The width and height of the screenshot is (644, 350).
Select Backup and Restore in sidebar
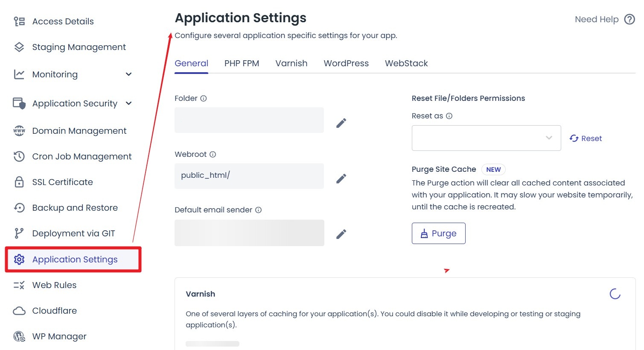75,208
